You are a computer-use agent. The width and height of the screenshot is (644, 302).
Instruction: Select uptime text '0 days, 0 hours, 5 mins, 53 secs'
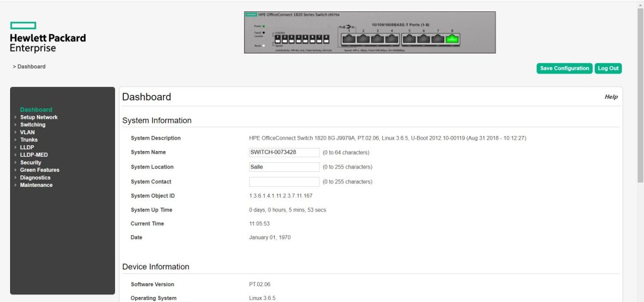(287, 210)
